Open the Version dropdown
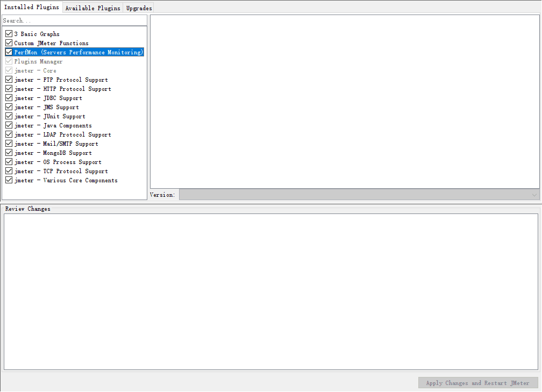542x392 pixels. (359, 195)
